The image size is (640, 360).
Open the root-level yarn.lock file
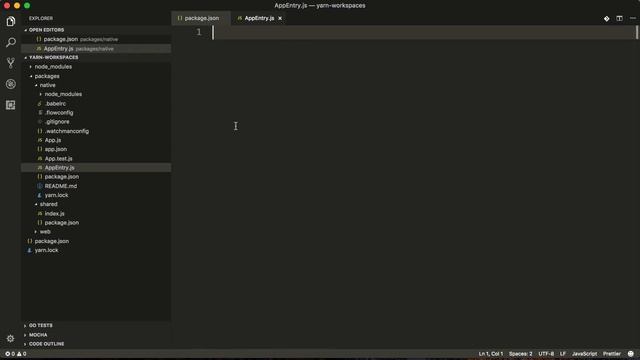[46, 250]
